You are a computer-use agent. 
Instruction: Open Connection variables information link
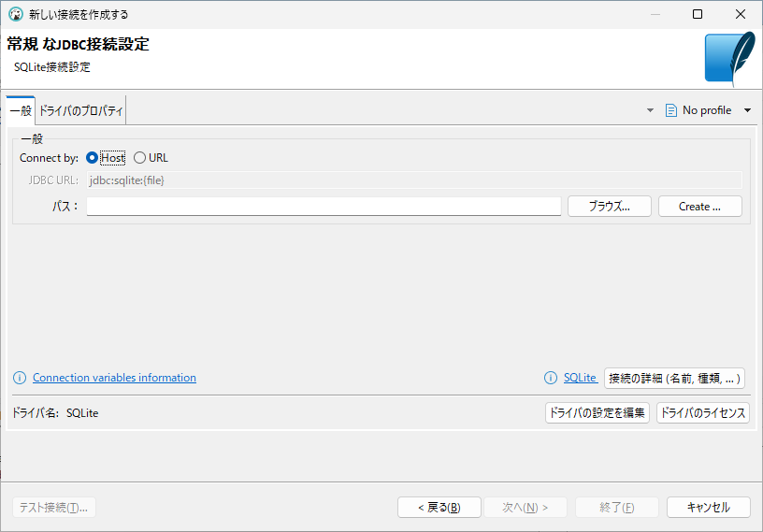tap(114, 378)
